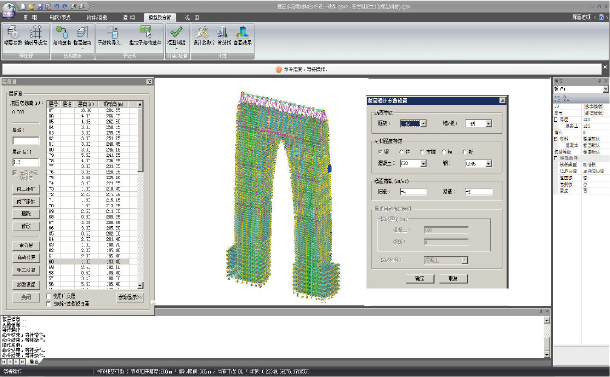Click the wrench-and-screwdriver ribbon icon
610x377 pixels.
(x=202, y=32)
